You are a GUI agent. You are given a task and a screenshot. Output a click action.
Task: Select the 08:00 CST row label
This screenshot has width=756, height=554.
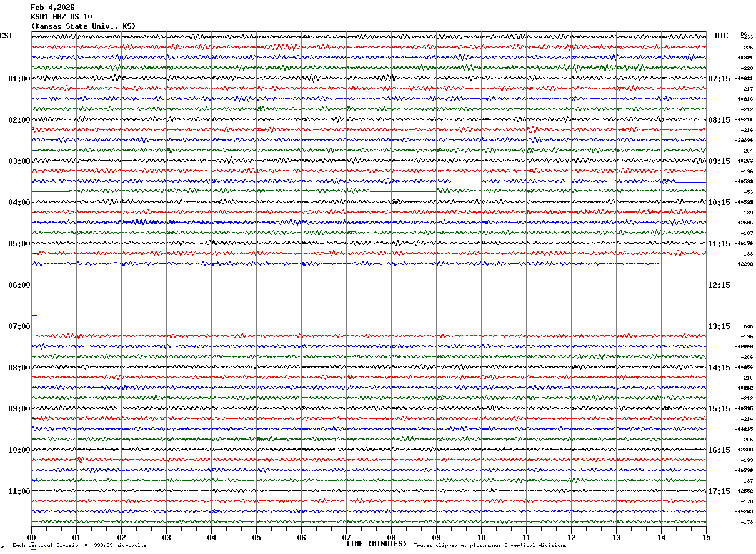pyautogui.click(x=19, y=368)
